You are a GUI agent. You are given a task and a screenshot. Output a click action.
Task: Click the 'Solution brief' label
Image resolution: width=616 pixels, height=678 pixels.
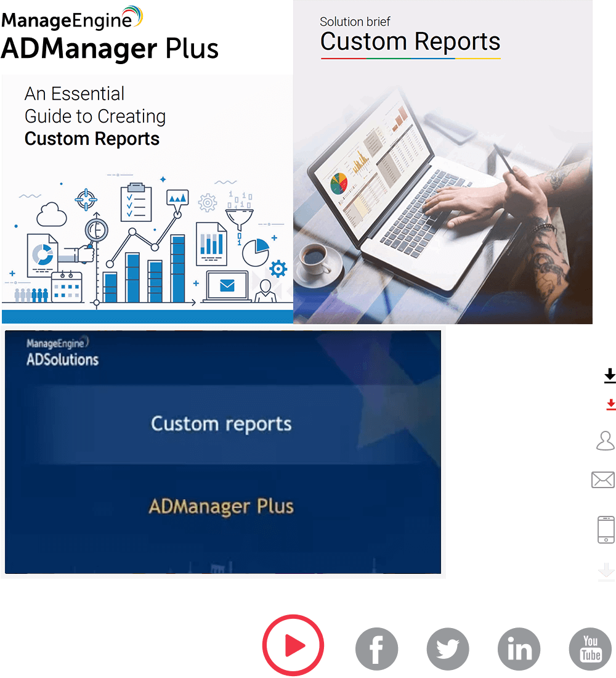(355, 22)
